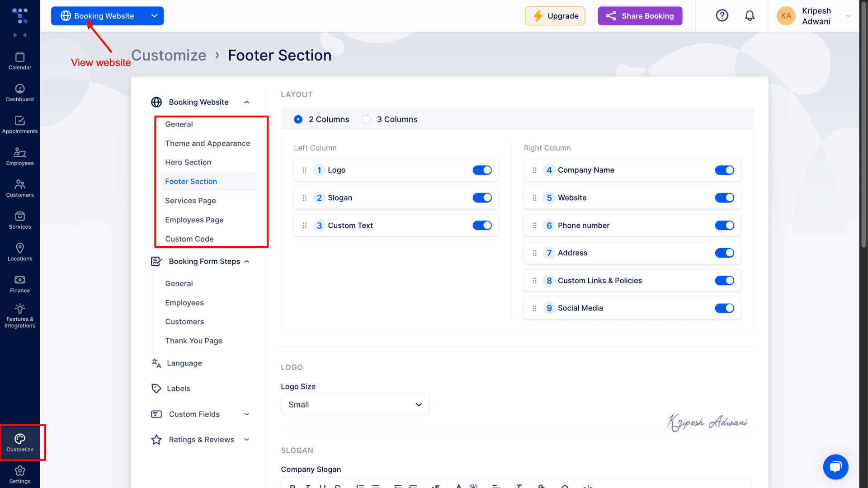Click the Phone number drag handle
The width and height of the screenshot is (868, 488).
(x=534, y=225)
